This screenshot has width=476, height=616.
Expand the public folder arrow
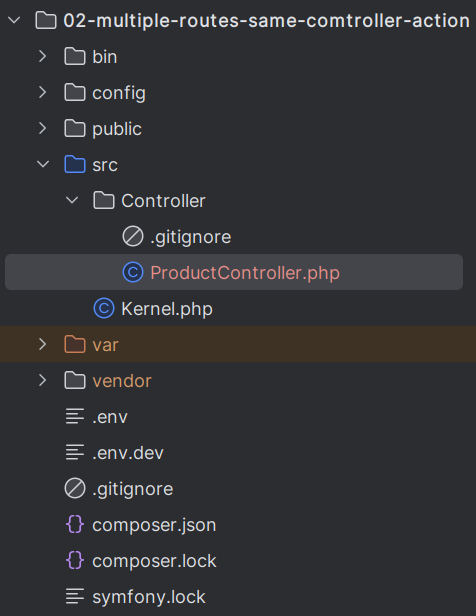(x=43, y=128)
